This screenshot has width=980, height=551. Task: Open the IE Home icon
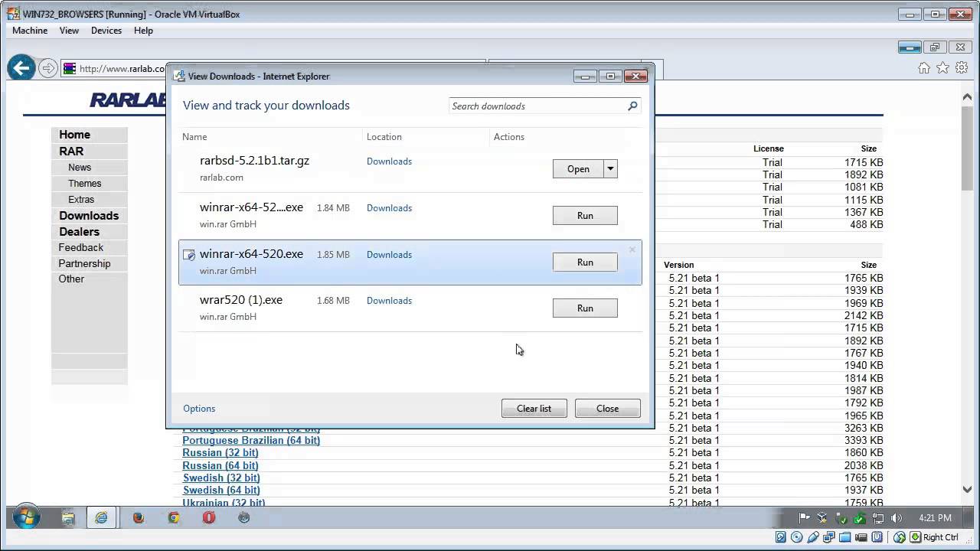924,68
